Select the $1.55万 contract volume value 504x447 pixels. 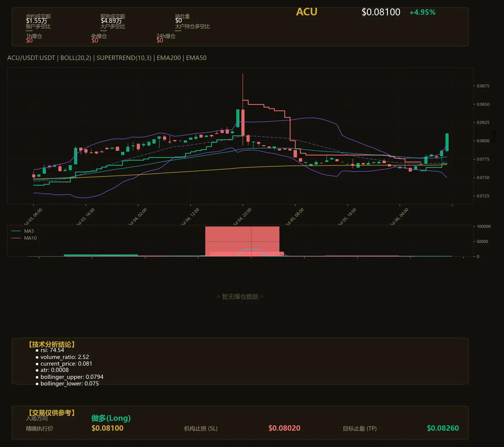(x=36, y=21)
